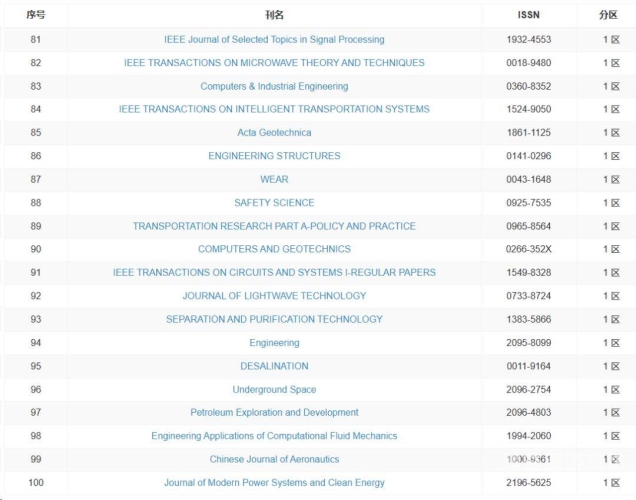This screenshot has width=636, height=500.
Task: Click JOURNAL OF LIGHTWAVE TECHNOLOGY link
Action: (274, 296)
